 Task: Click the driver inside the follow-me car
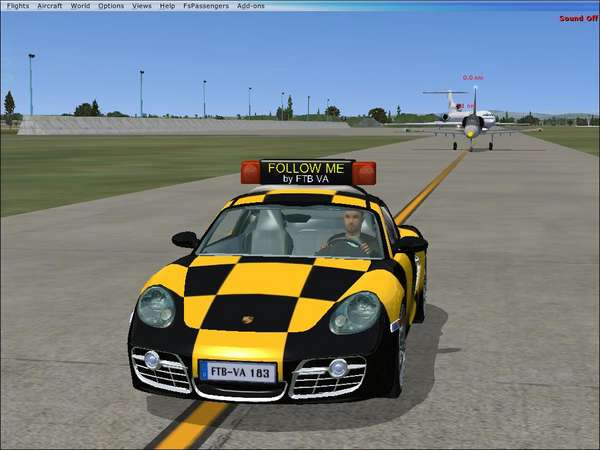(x=351, y=233)
